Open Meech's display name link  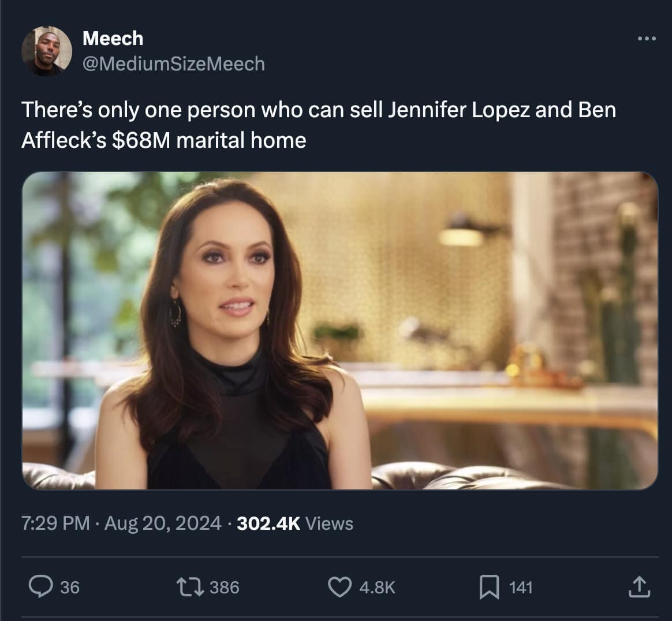click(x=113, y=38)
